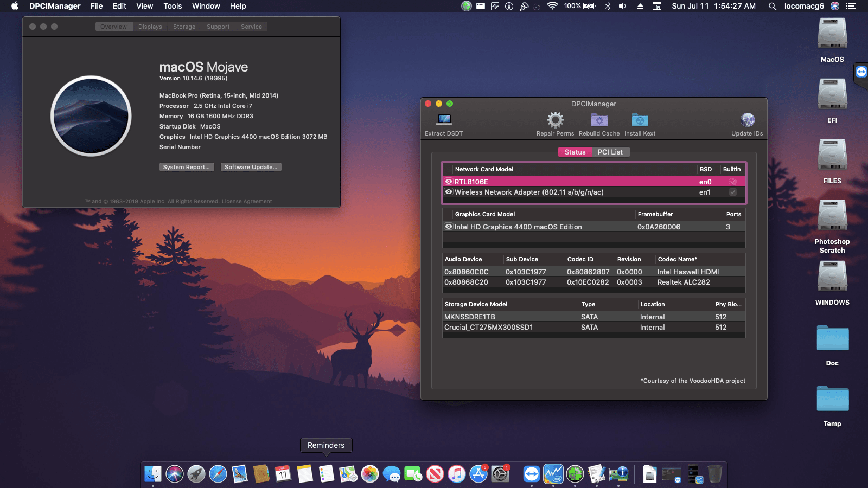This screenshot has height=488, width=868.
Task: Open Reminders from the dock
Action: pos(327,474)
